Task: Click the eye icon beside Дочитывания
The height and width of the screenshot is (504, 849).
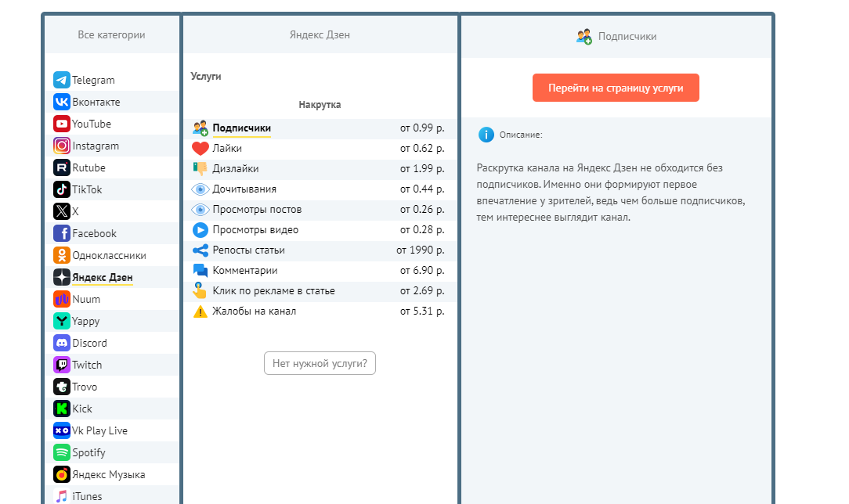Action: point(201,189)
